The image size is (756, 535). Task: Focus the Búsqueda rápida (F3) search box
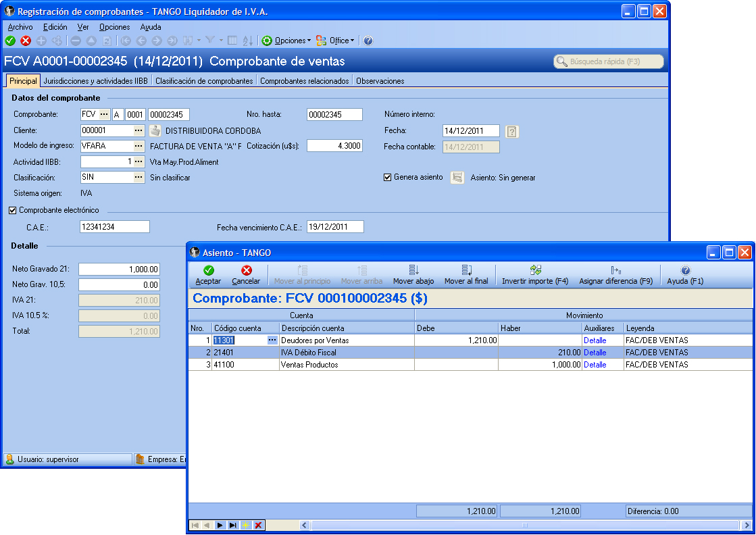click(x=609, y=61)
